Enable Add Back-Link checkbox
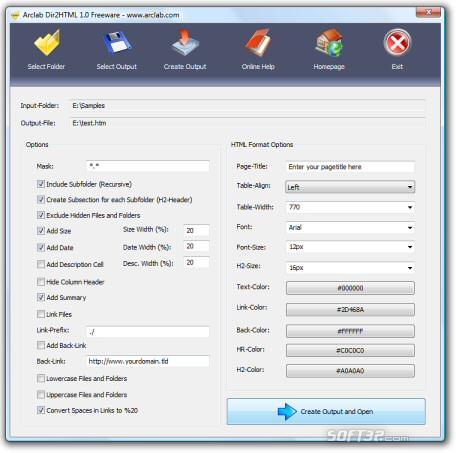456x453 pixels. click(x=41, y=345)
